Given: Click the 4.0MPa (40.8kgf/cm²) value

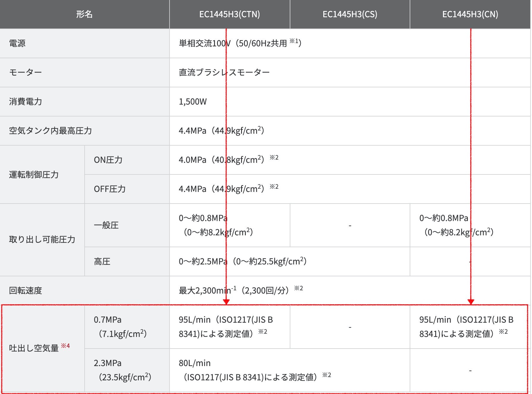Looking at the screenshot, I should point(221,160).
